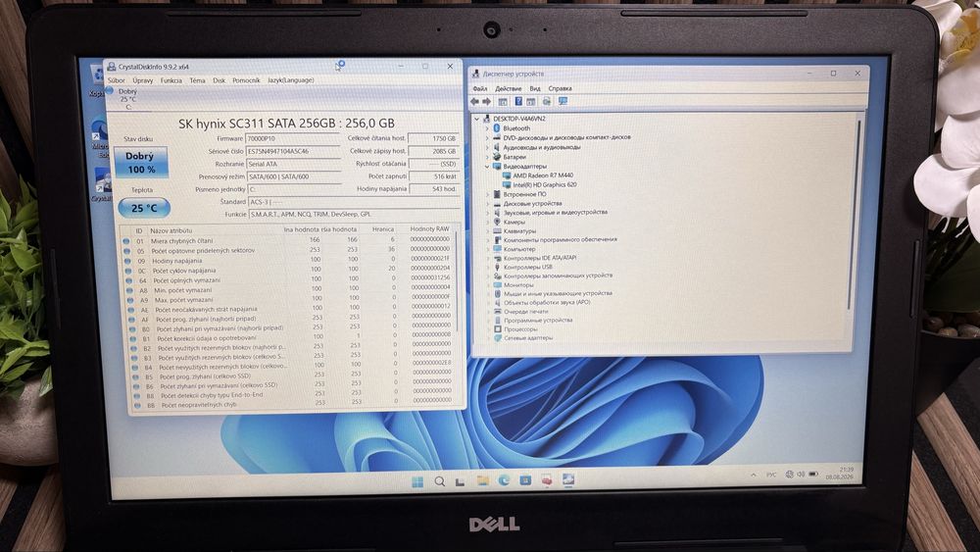This screenshot has width=980, height=552.
Task: Open the Pomocník menu in CrystalDiskInfo
Action: pyautogui.click(x=246, y=80)
